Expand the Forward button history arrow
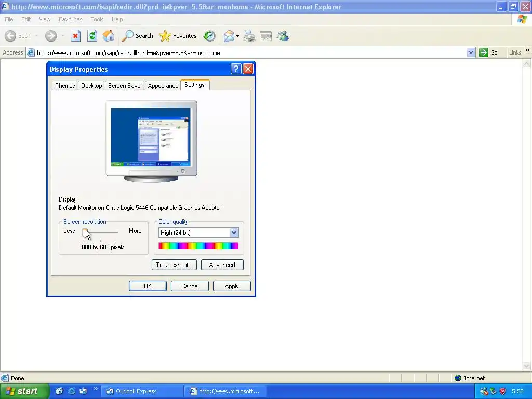Screen dimensions: 532x399 click(x=63, y=36)
